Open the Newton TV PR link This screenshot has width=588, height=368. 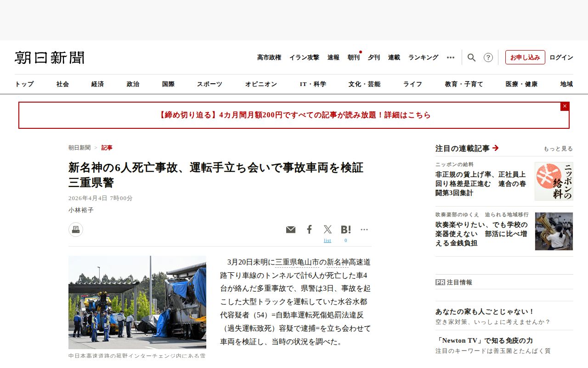tap(484, 340)
